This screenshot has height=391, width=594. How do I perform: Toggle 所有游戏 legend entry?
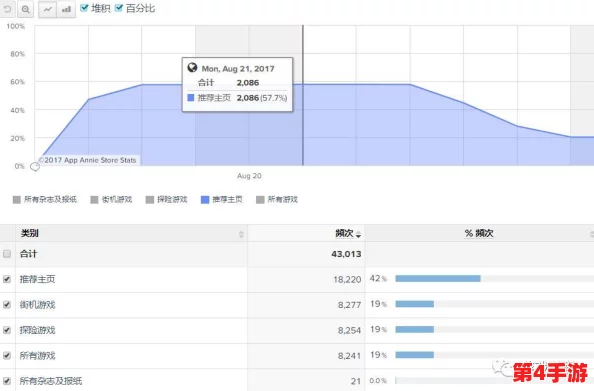tap(277, 200)
